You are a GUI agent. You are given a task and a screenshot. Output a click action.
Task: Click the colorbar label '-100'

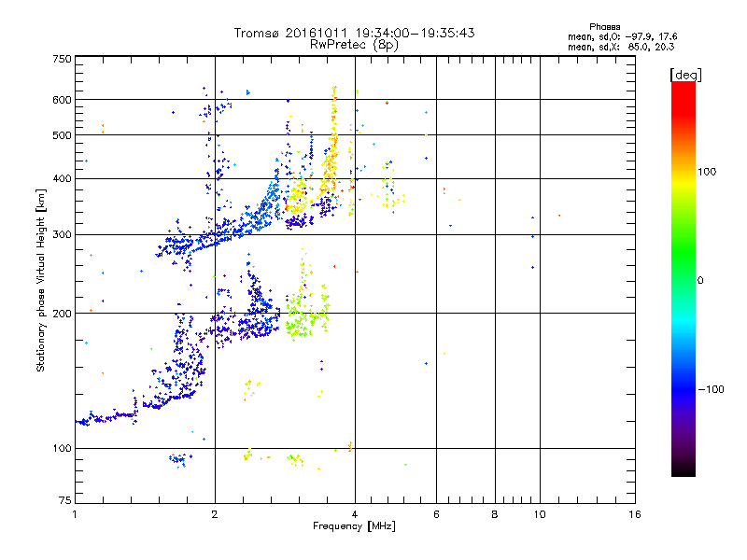click(711, 389)
